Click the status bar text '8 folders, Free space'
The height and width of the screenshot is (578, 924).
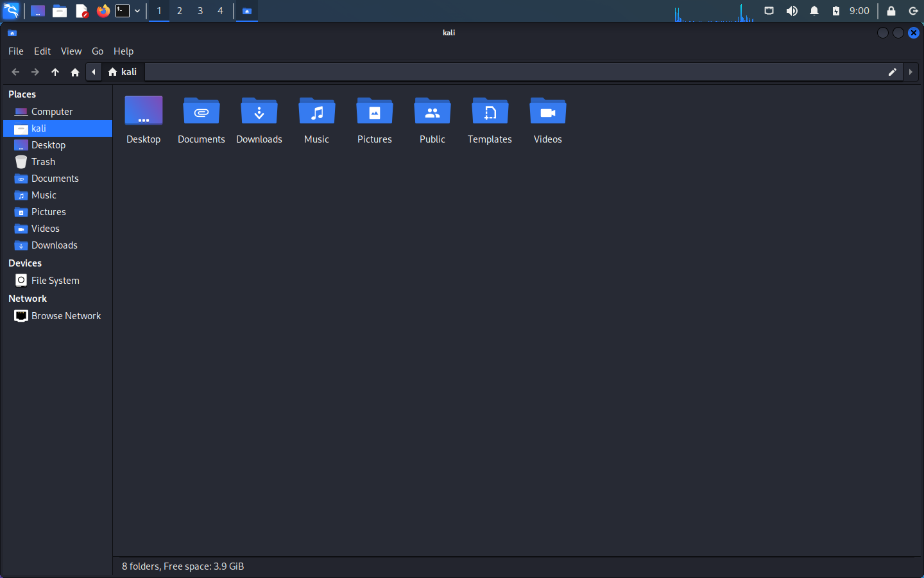(183, 566)
